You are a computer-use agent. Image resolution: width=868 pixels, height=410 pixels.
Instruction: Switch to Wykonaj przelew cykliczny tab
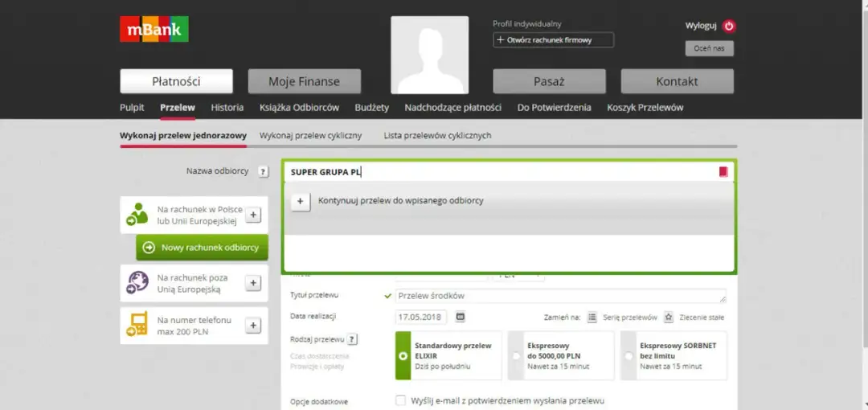tap(310, 135)
